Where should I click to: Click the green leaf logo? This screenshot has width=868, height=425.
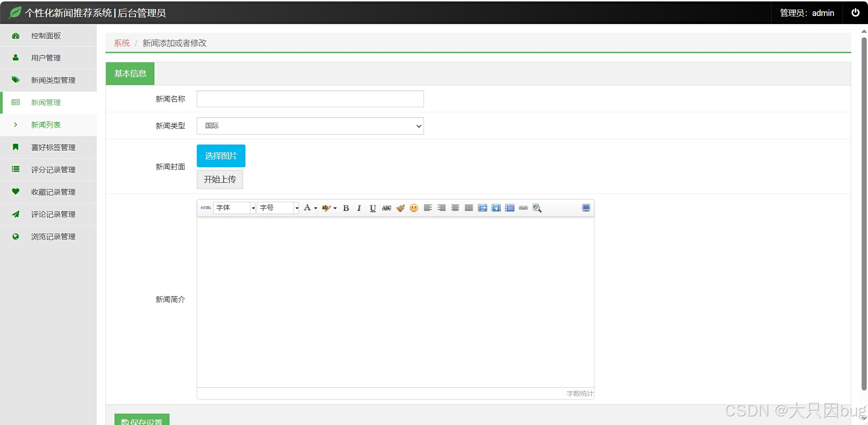15,12
